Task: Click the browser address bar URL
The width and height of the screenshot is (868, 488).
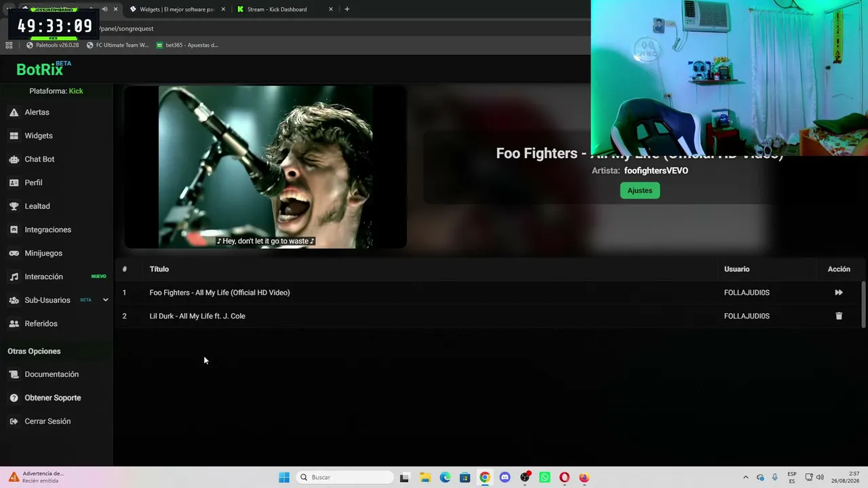Action: coord(126,28)
